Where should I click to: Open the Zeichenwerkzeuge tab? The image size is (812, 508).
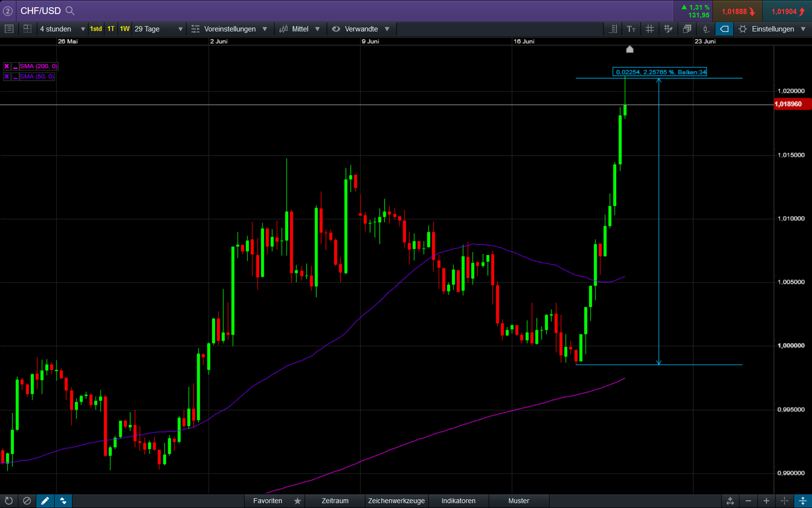coord(396,501)
